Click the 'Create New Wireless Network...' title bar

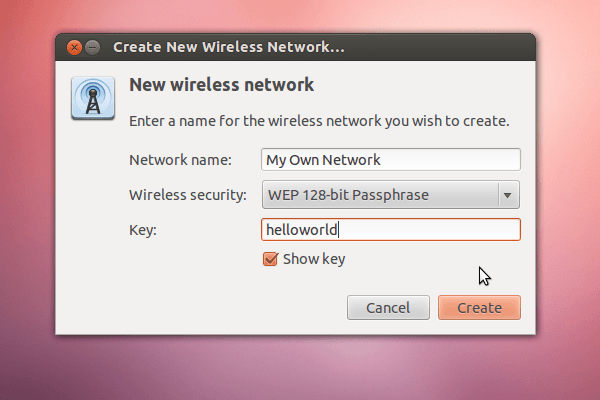[295, 47]
